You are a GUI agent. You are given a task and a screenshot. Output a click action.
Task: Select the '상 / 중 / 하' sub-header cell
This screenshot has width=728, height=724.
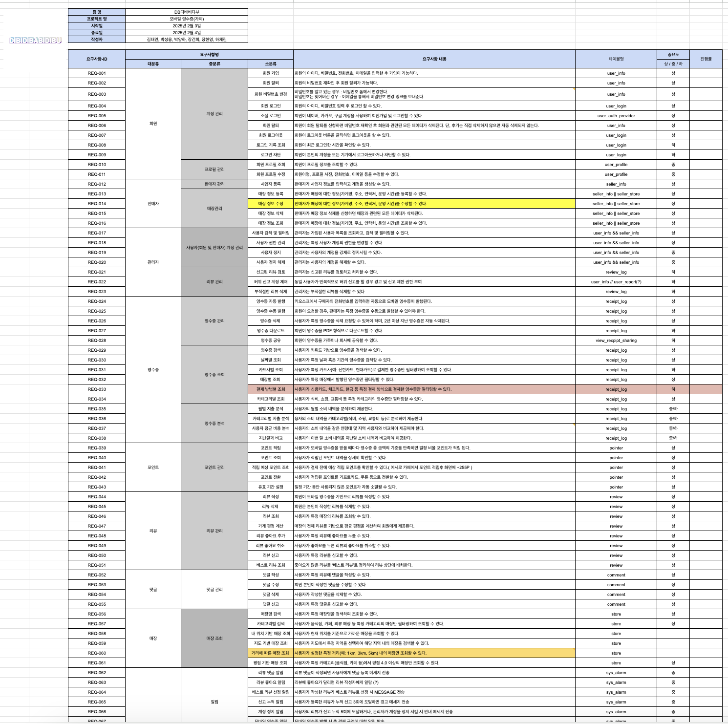[x=673, y=64]
